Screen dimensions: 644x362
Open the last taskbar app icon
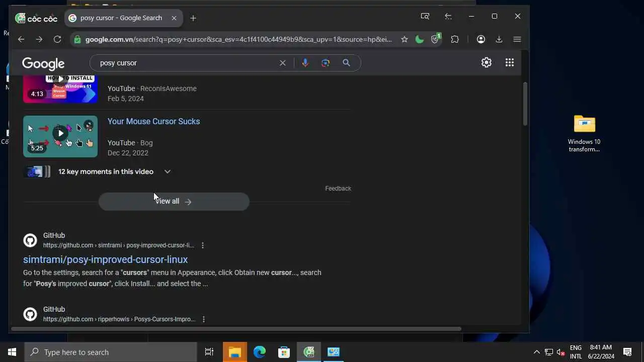[x=334, y=352]
